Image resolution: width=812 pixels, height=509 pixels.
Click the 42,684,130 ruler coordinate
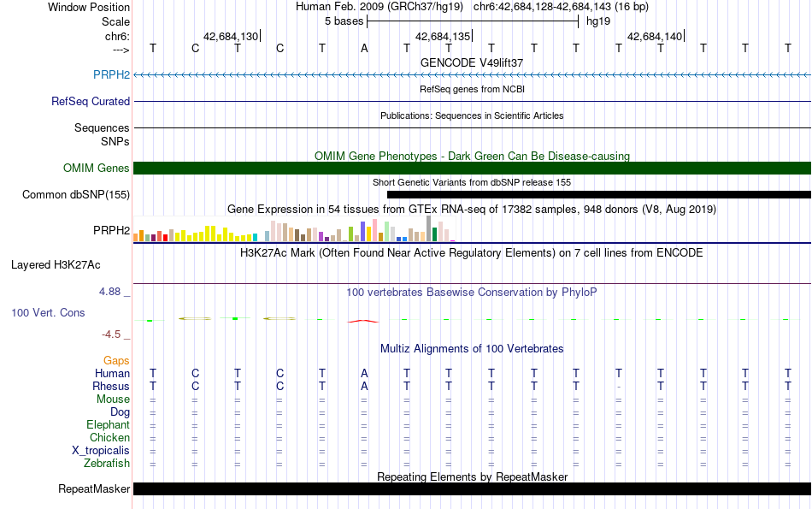pos(231,36)
